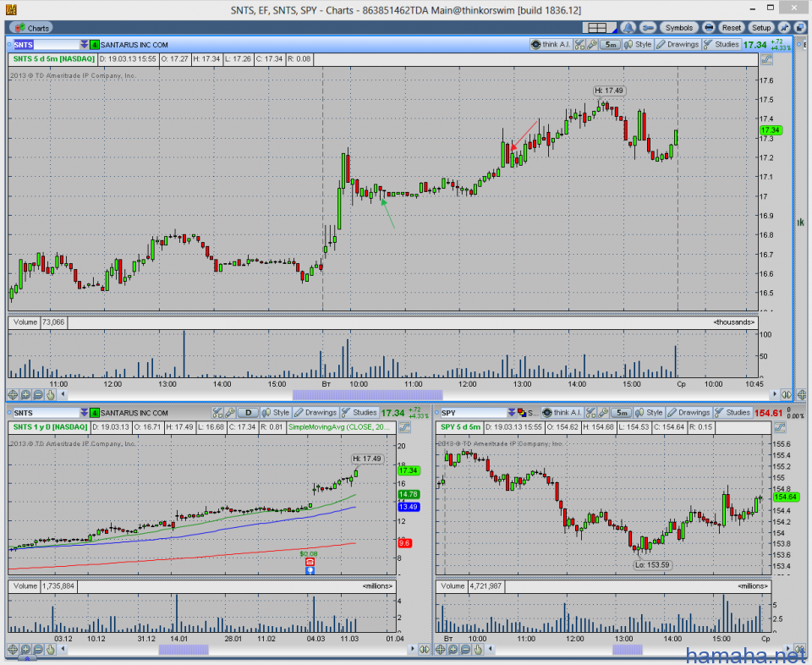This screenshot has width=812, height=665.
Task: Click the green number 4 badge in daily chart
Action: [x=94, y=413]
